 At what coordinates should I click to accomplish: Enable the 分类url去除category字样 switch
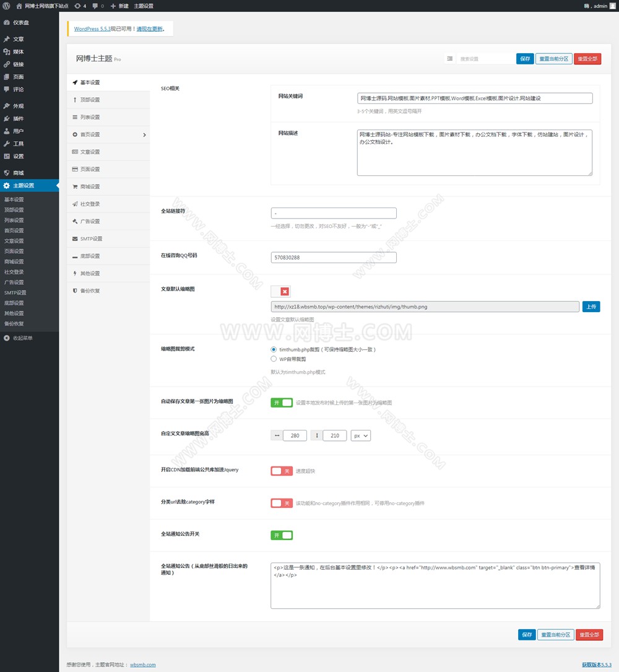[282, 503]
